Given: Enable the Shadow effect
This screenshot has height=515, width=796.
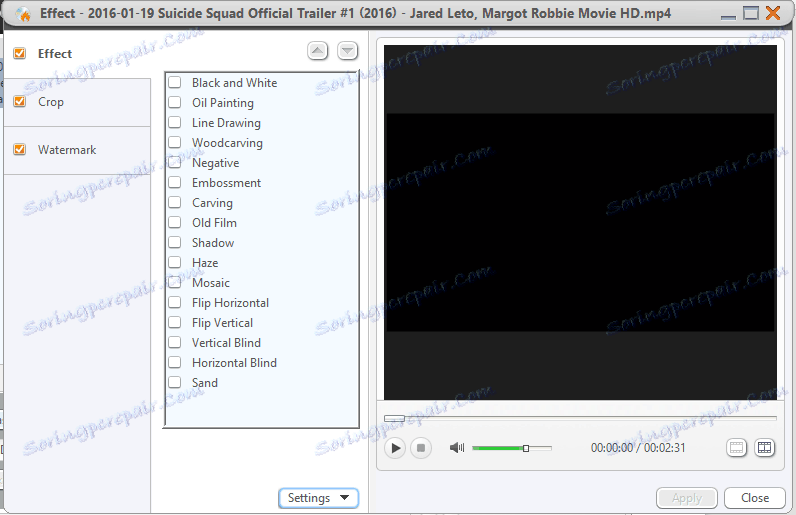Looking at the screenshot, I should tap(175, 242).
